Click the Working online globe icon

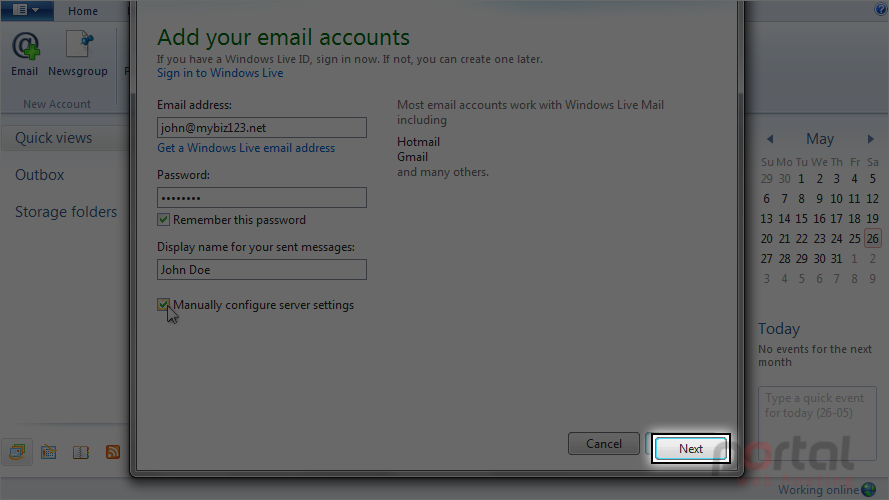(x=869, y=489)
